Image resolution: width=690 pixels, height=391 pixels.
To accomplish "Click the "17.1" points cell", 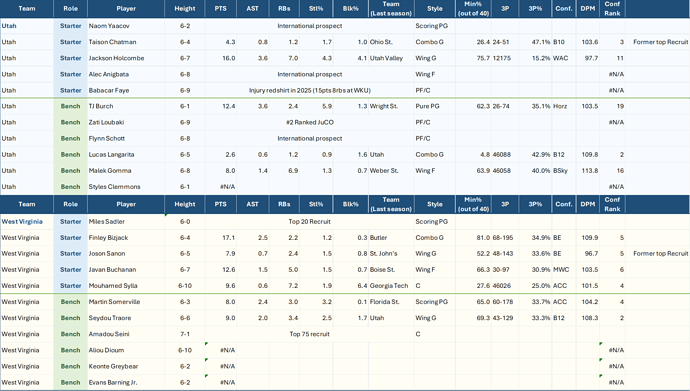I will 220,238.
